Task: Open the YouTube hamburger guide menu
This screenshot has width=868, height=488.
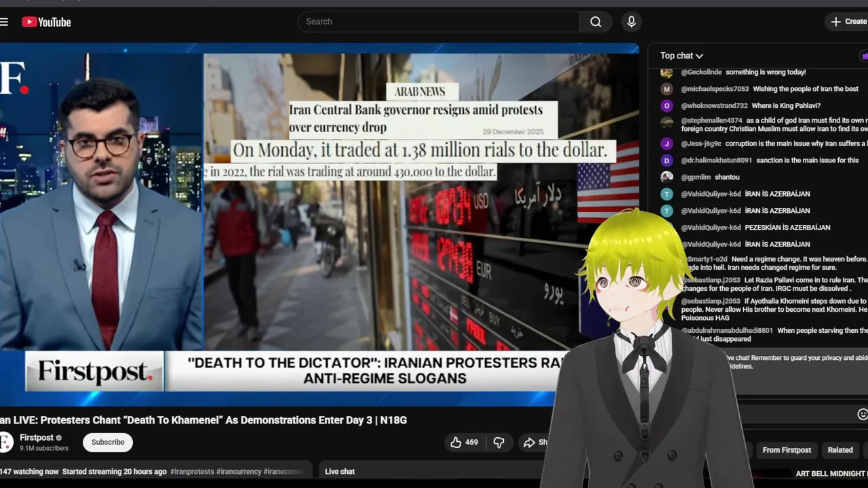Action: click(x=4, y=22)
